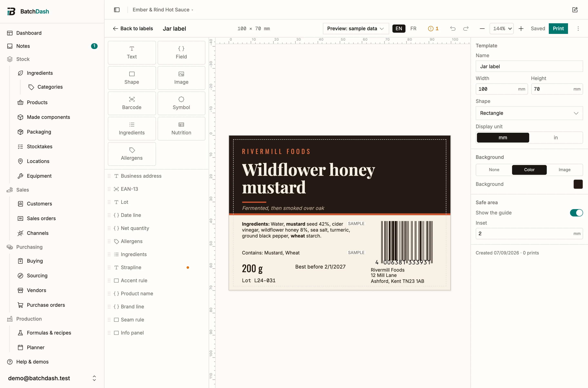The height and width of the screenshot is (388, 588).
Task: Zoom in with the plus icon
Action: coord(521,28)
